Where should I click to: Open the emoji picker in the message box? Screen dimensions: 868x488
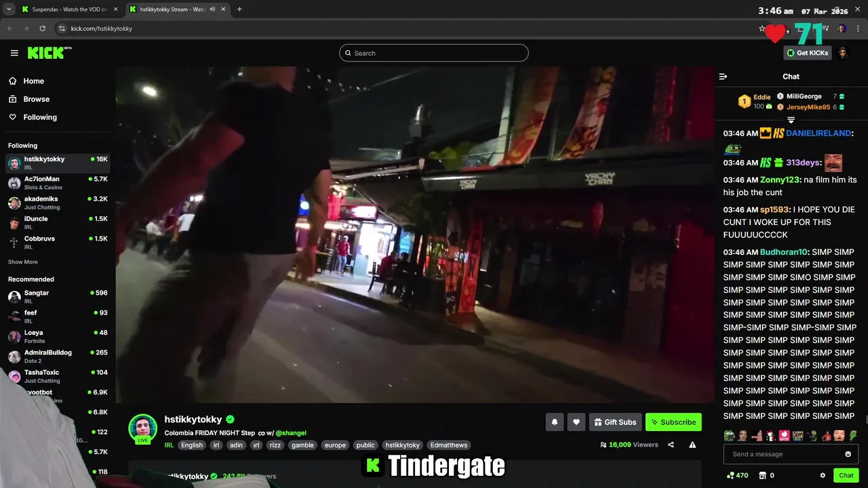point(848,454)
